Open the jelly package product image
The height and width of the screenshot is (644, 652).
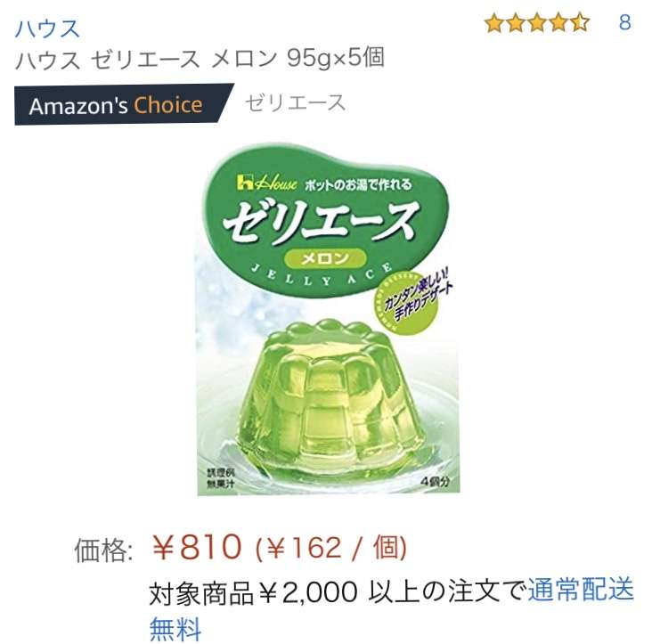click(x=327, y=319)
